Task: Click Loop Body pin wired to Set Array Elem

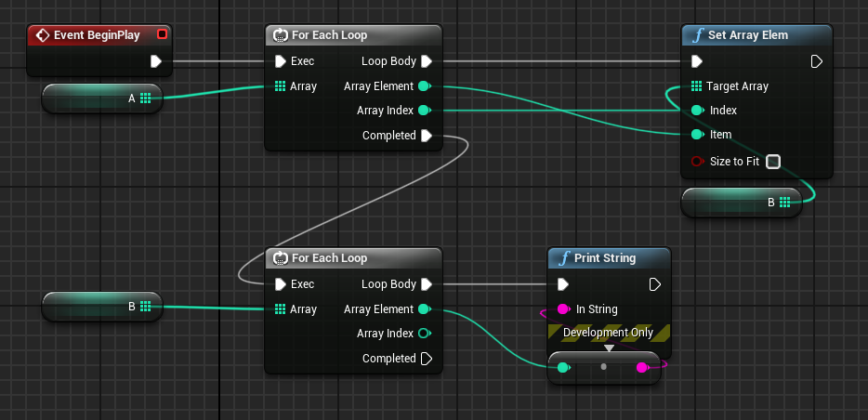Action: pyautogui.click(x=427, y=61)
